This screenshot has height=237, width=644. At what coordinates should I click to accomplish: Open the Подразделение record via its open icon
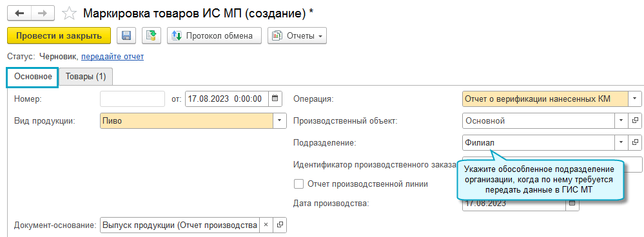635,142
